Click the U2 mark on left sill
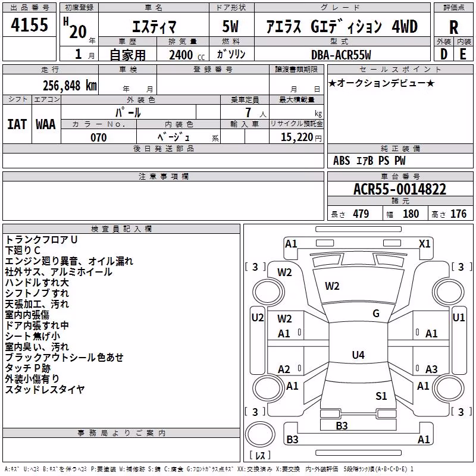476x476 pixels. pyautogui.click(x=258, y=318)
